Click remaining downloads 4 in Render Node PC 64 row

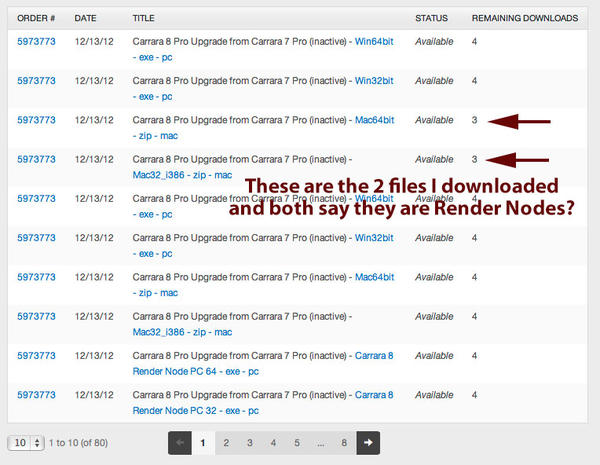(x=474, y=356)
